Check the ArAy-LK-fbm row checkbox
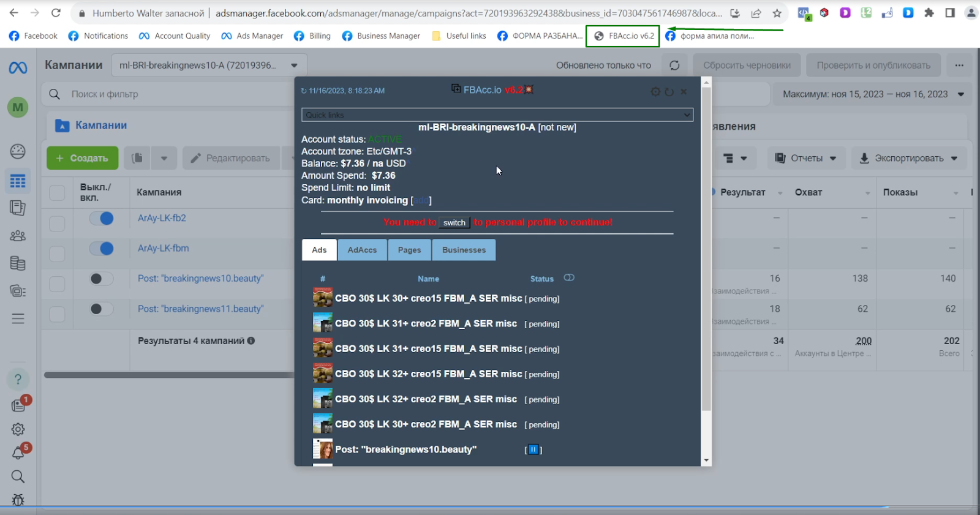The image size is (980, 515). (x=57, y=254)
